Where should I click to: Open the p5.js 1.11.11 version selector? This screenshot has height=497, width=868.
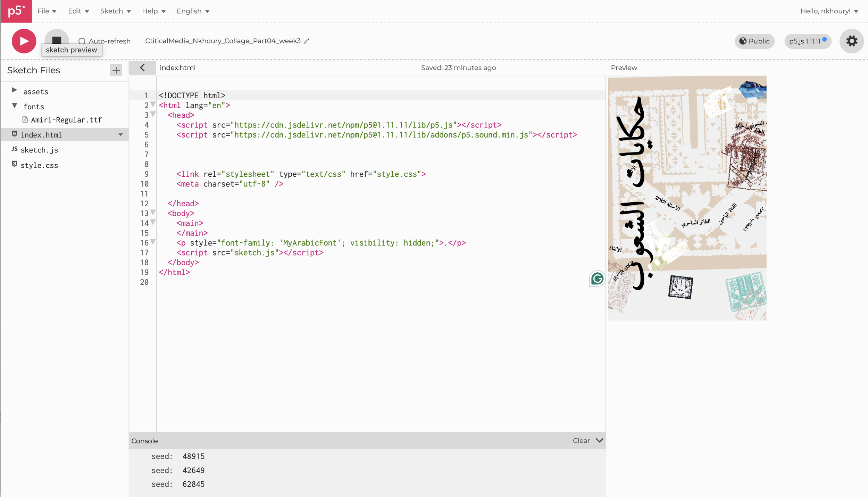point(808,41)
